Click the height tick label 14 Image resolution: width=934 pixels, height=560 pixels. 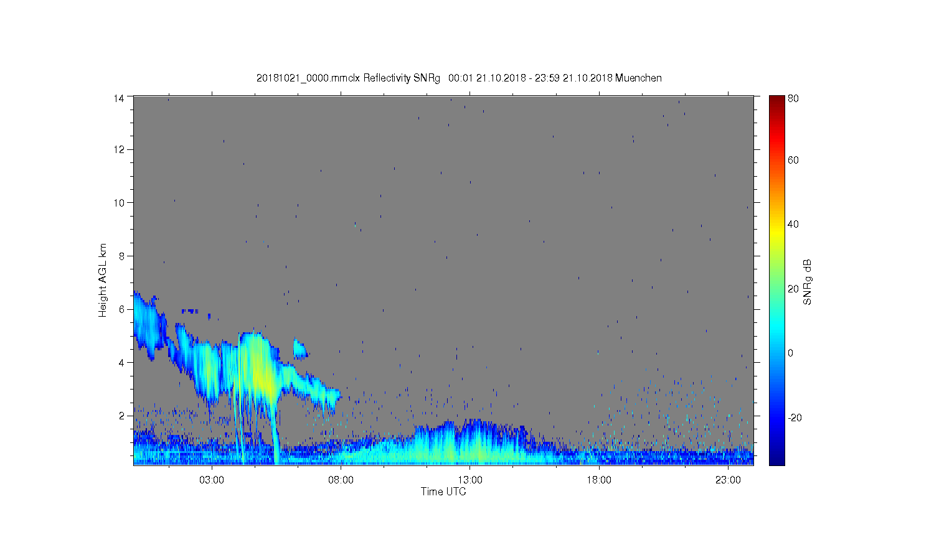click(x=119, y=98)
